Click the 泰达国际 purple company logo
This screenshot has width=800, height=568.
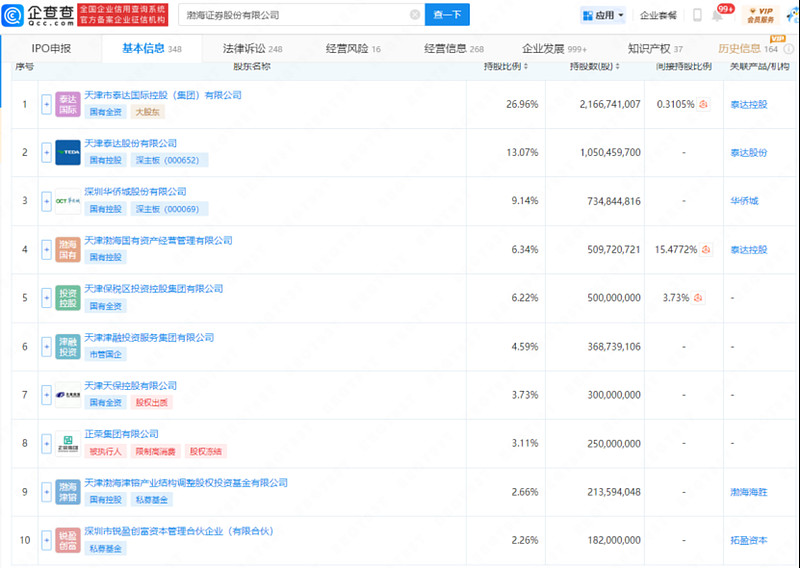[68, 105]
